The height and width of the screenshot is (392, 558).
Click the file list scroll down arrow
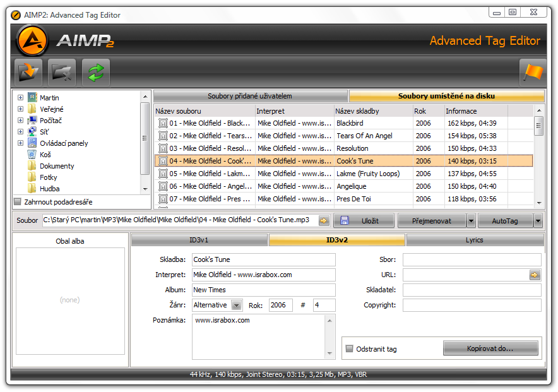point(539,203)
